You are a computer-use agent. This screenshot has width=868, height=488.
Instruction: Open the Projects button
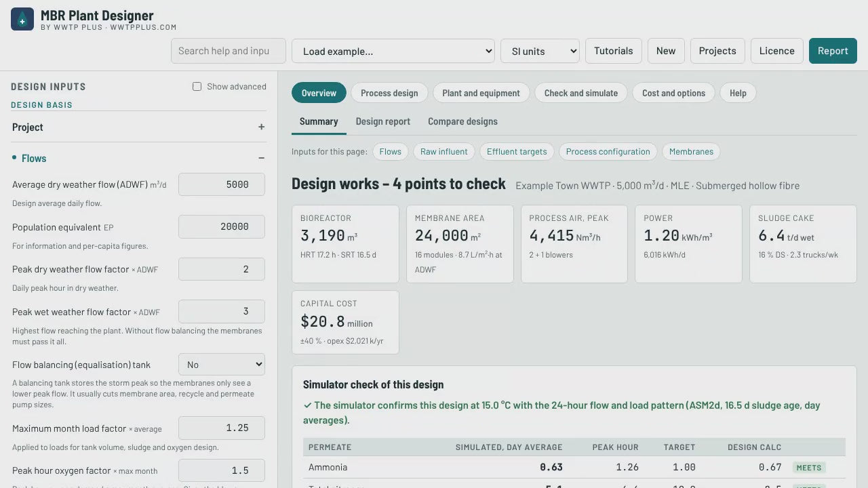click(x=717, y=51)
